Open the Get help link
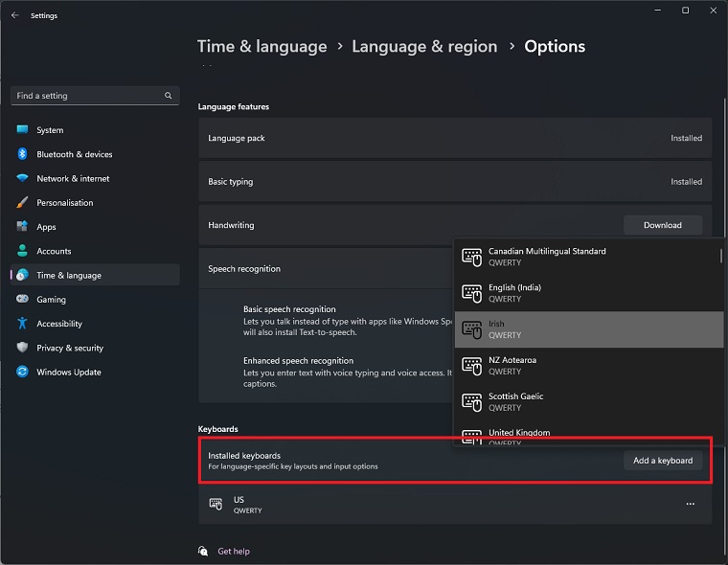The height and width of the screenshot is (565, 728). click(234, 551)
